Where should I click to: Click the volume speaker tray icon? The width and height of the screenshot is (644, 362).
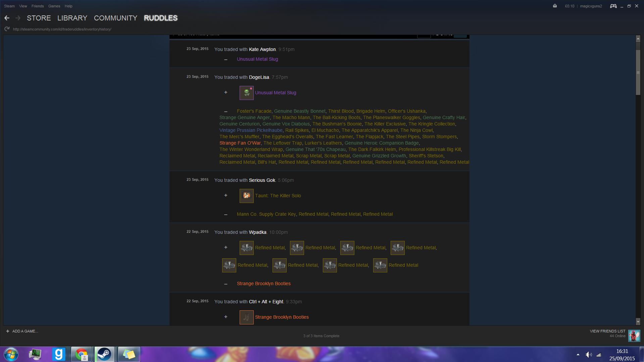tap(589, 355)
